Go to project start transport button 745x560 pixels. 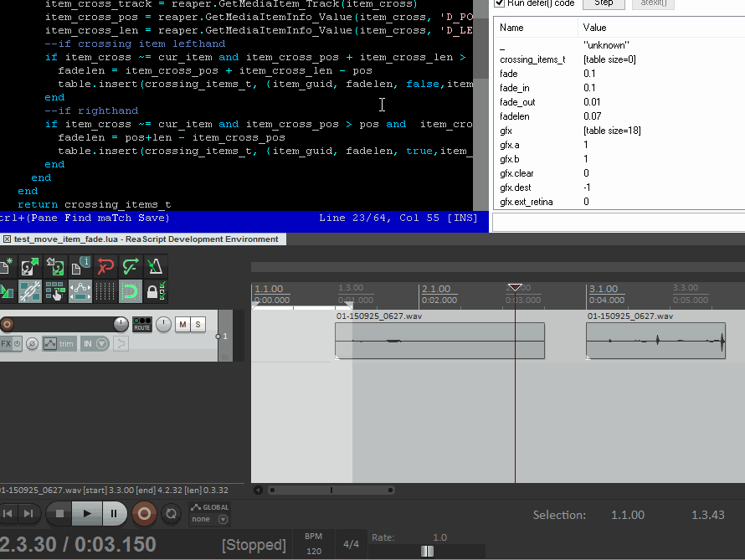8,513
